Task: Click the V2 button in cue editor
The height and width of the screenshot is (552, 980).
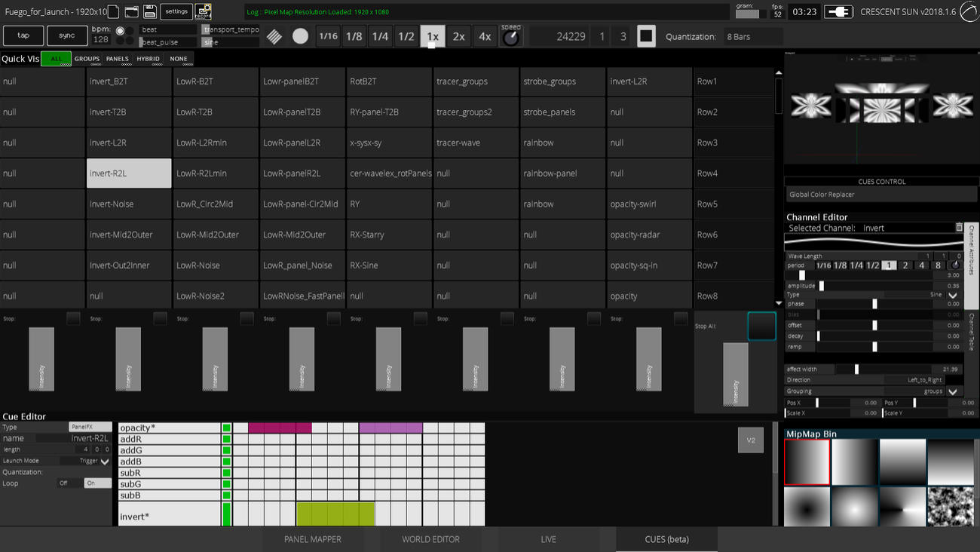Action: tap(751, 440)
